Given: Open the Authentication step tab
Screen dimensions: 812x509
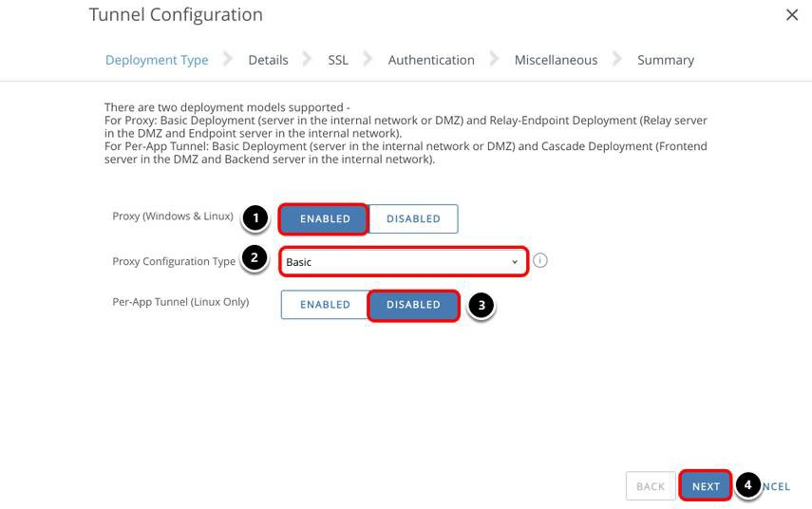Looking at the screenshot, I should 431,60.
